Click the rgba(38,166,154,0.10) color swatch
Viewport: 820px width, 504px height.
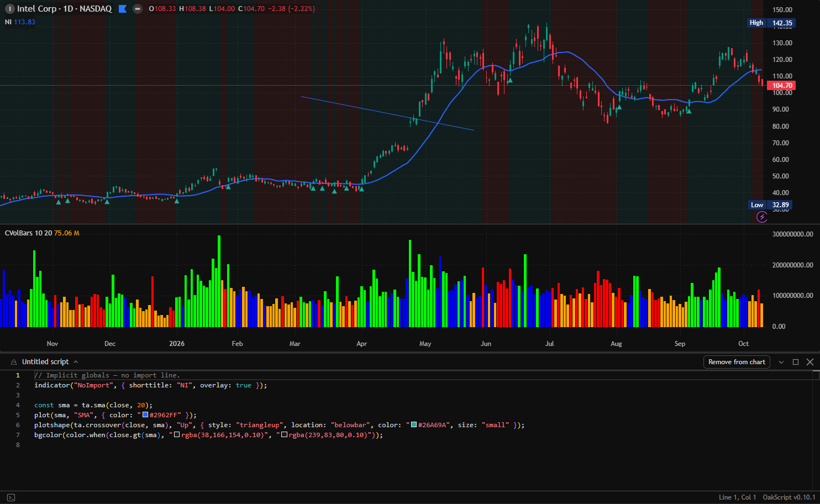(177, 435)
